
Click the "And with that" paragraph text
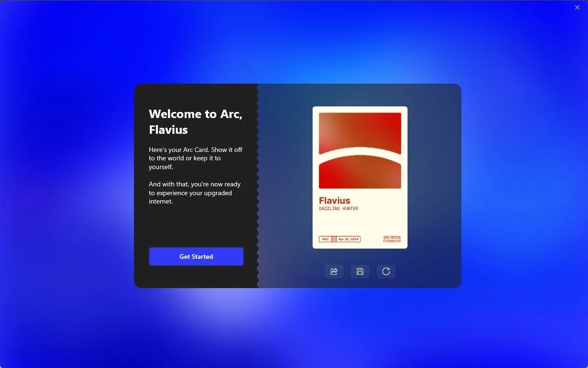(194, 193)
